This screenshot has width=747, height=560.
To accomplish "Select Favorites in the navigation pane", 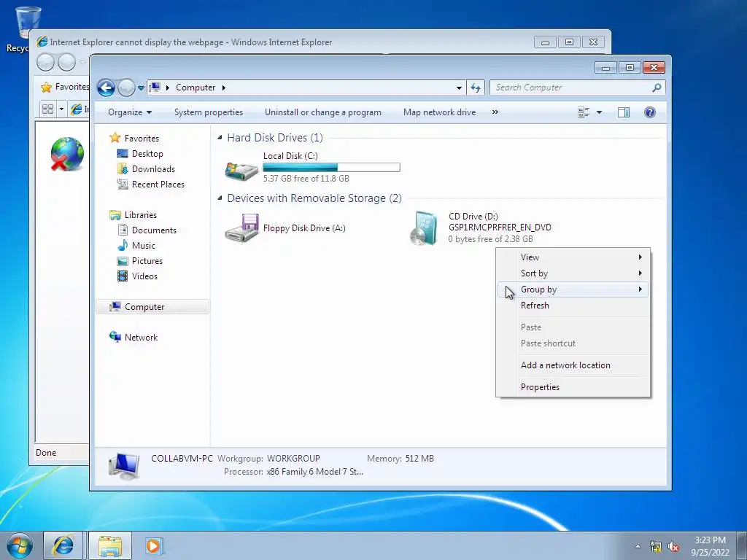I will coord(142,138).
